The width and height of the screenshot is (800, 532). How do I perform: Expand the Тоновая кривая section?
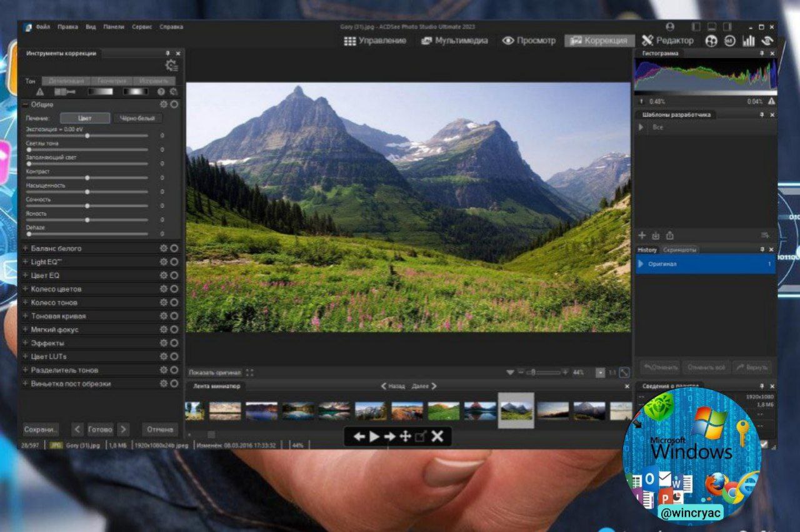(x=26, y=316)
